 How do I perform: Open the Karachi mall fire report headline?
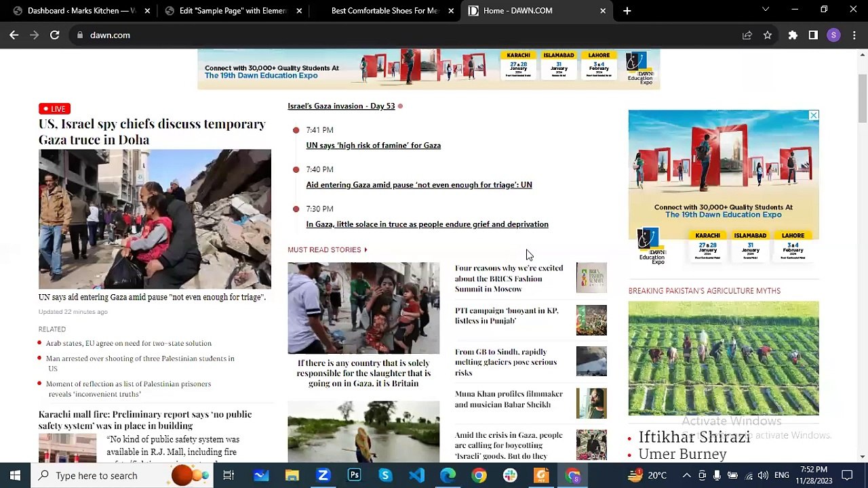click(145, 420)
